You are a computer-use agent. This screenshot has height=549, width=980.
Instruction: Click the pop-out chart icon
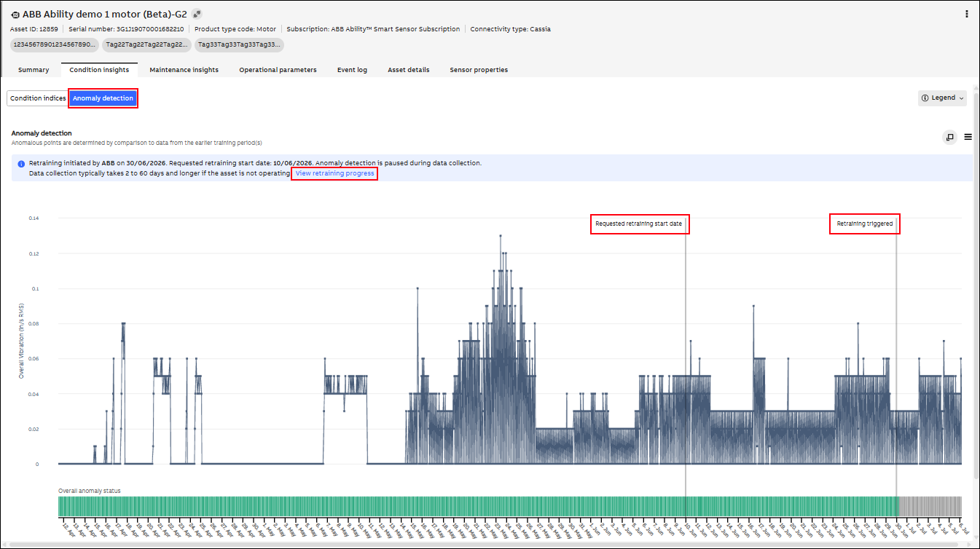tap(949, 137)
